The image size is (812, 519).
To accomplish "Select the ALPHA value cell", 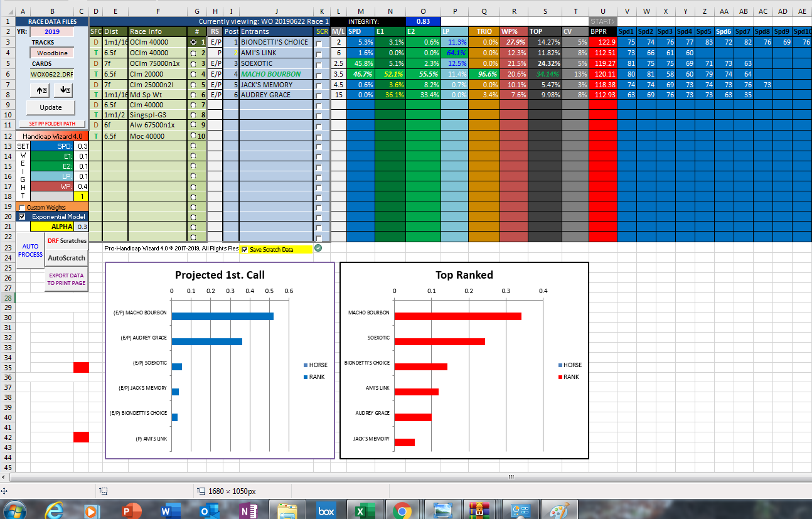I will (x=81, y=227).
